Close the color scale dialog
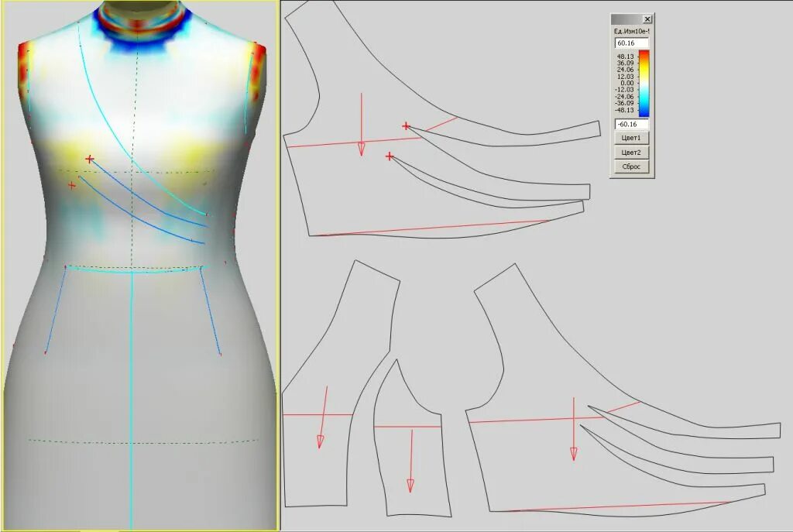Viewport: 793px width, 532px height. click(x=647, y=19)
